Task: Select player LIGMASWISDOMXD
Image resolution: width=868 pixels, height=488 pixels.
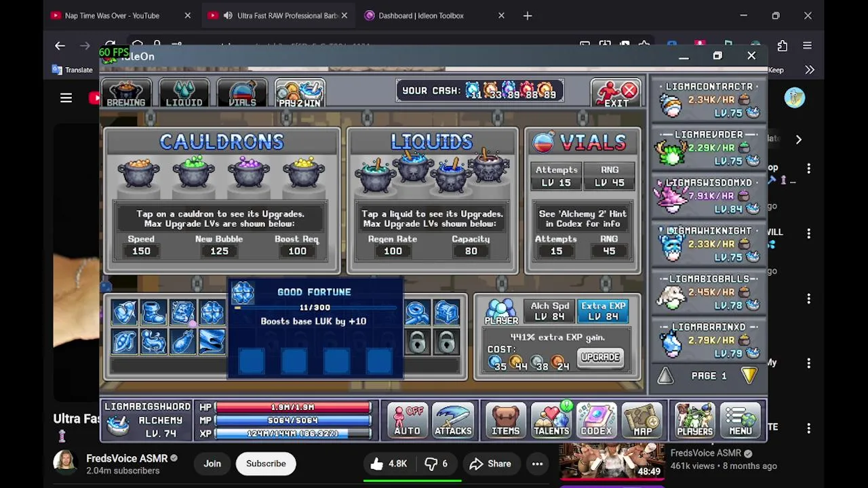Action: click(709, 196)
